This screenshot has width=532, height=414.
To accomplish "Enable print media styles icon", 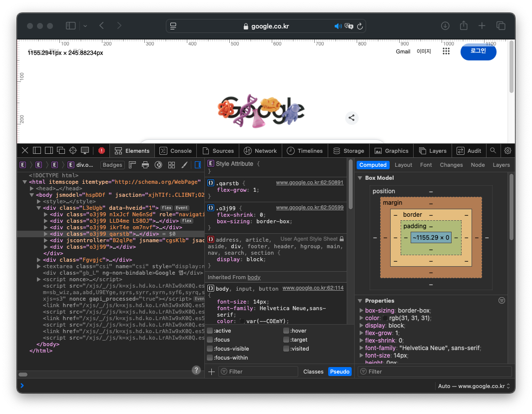I will 145,165.
